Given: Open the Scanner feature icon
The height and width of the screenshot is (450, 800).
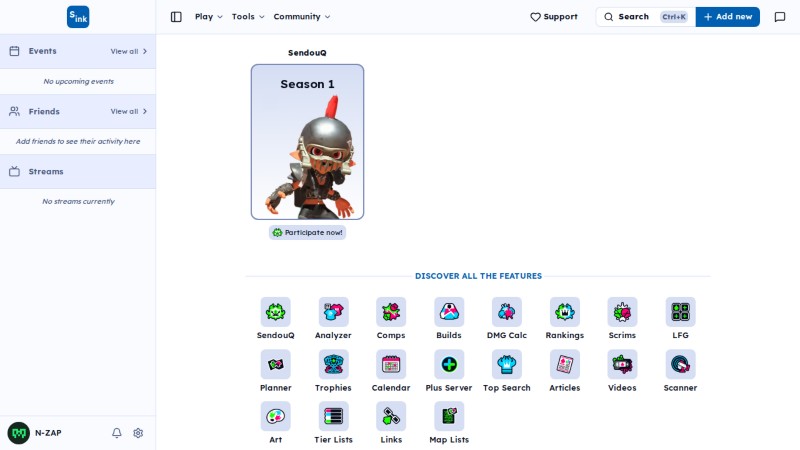Looking at the screenshot, I should pos(680,364).
